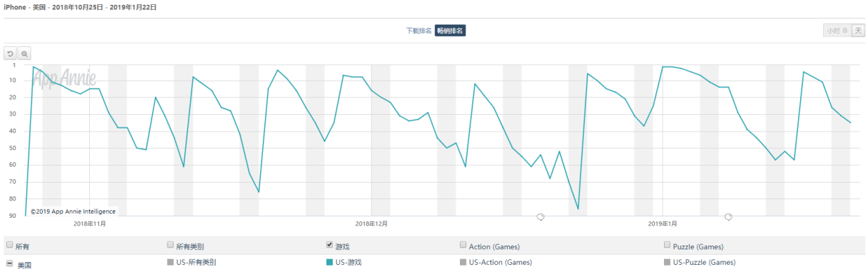
Task: Select the 天 daily granularity button
Action: (858, 30)
